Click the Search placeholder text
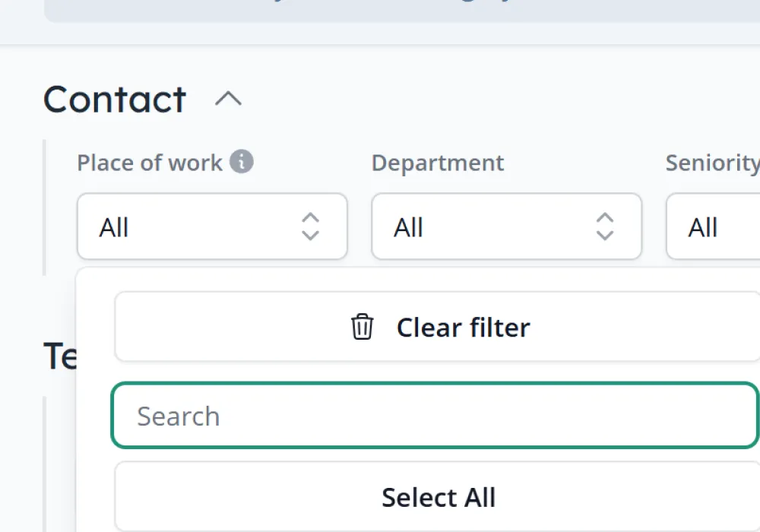Viewport: 760px width, 532px height. pyautogui.click(x=179, y=416)
